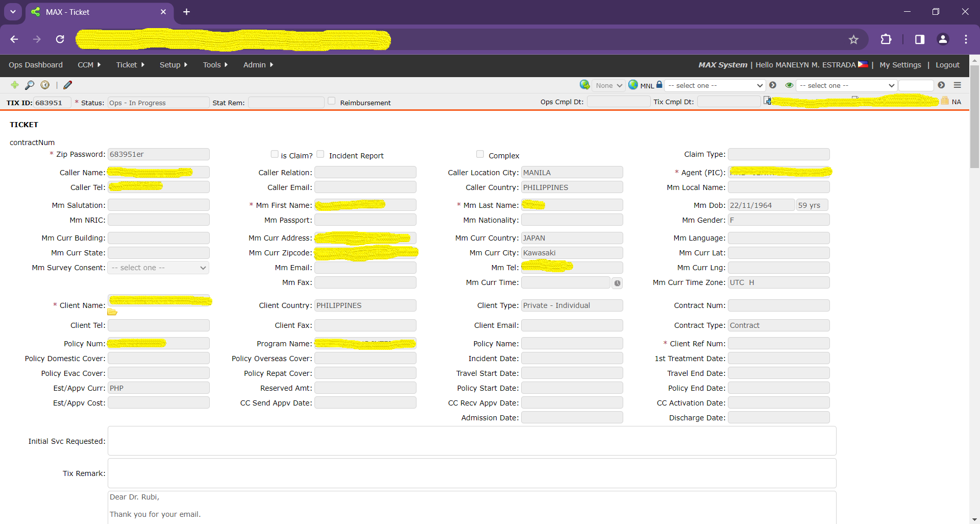This screenshot has height=524, width=980.
Task: Click the globe with green arrow icon
Action: tap(585, 85)
